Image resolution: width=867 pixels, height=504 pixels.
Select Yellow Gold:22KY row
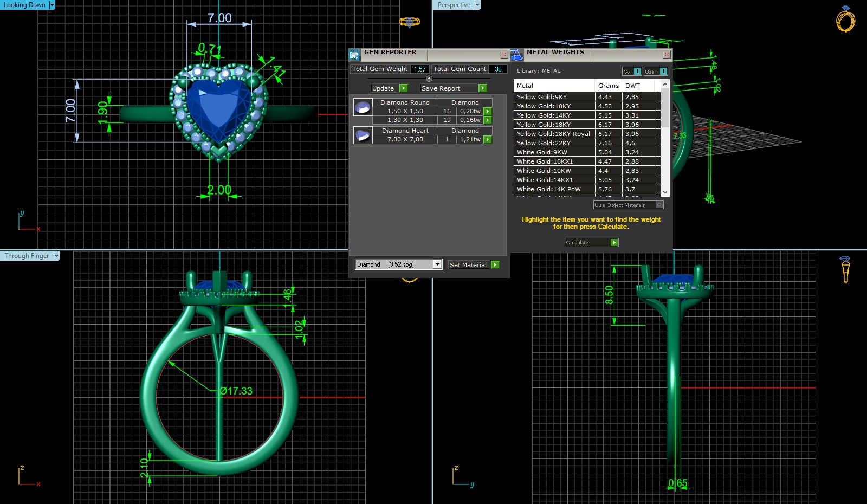pyautogui.click(x=587, y=143)
